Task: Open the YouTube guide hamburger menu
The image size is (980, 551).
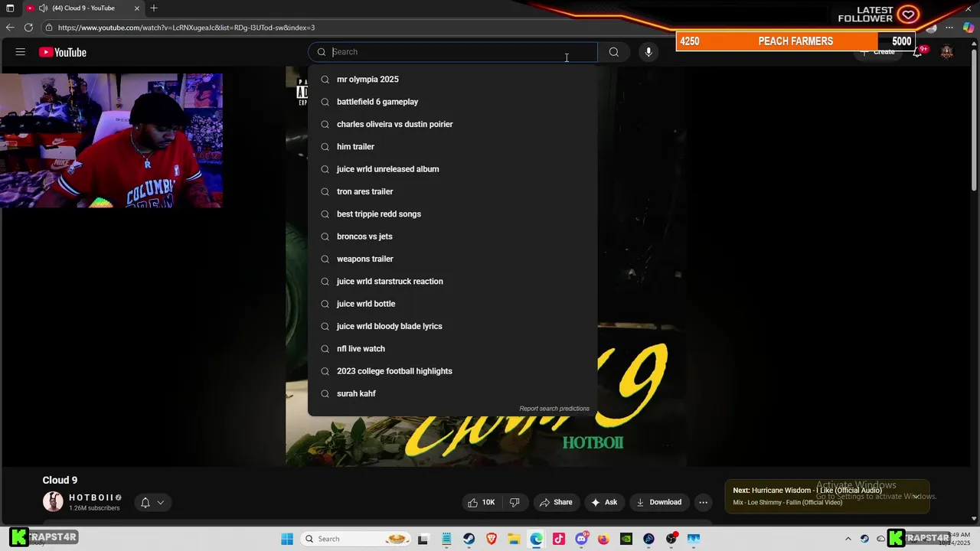Action: click(21, 52)
